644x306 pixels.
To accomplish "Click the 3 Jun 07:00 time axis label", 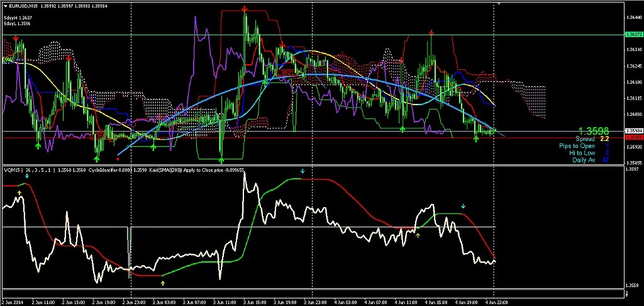I will [193, 302].
